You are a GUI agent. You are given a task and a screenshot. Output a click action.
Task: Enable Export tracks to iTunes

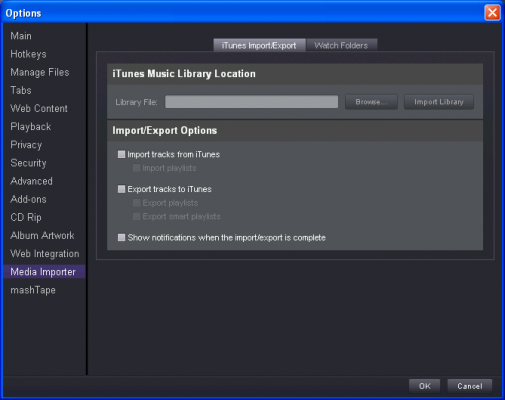[121, 189]
